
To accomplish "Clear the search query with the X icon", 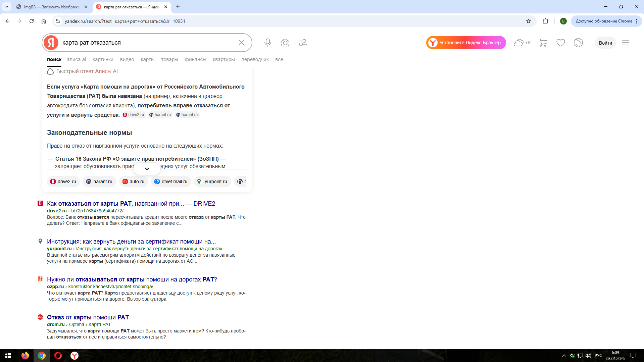I will click(242, 43).
